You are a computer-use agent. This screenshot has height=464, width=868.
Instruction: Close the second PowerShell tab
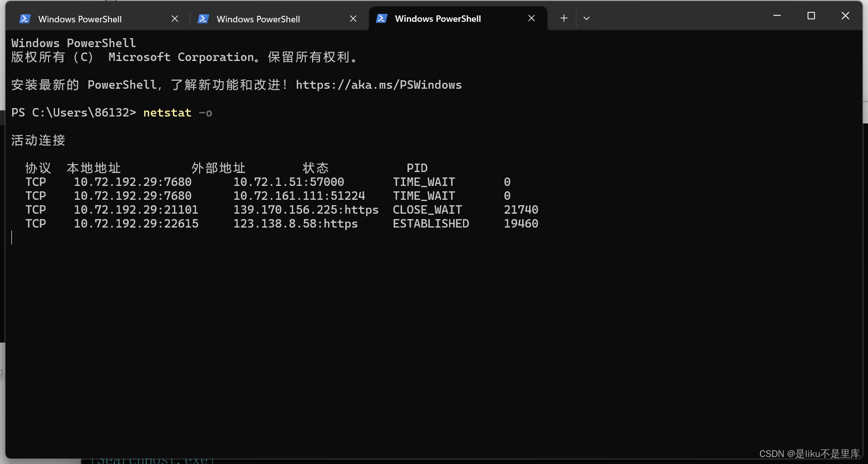click(x=353, y=19)
